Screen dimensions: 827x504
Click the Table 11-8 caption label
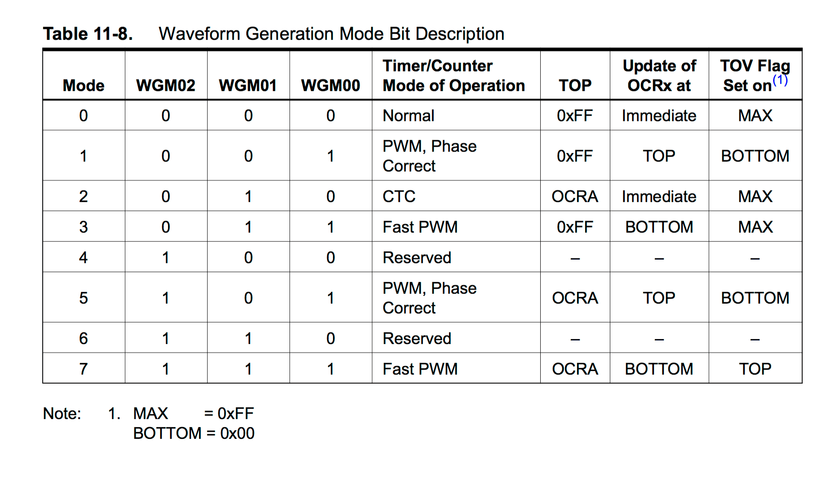[88, 34]
